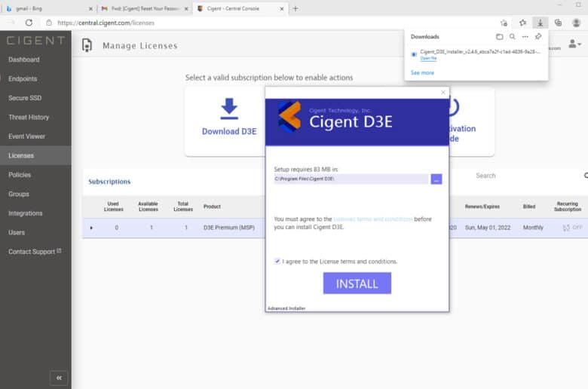Viewport: 588px width, 389px height.
Task: Open the License terms and conditions link
Action: pyautogui.click(x=373, y=219)
